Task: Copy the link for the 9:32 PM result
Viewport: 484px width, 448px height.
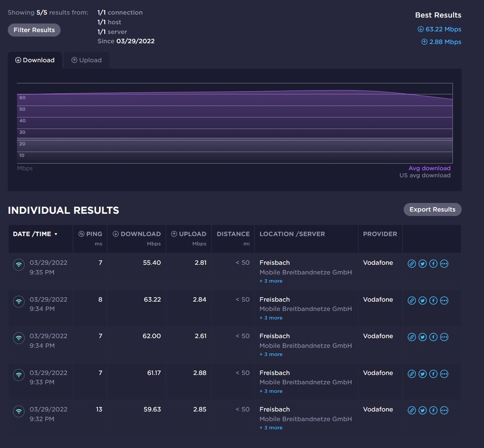Action: point(412,410)
